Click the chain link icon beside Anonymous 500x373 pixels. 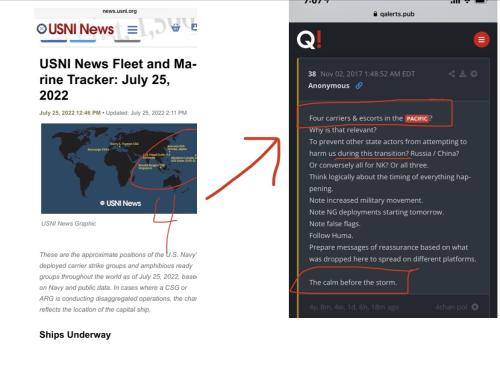pos(359,86)
